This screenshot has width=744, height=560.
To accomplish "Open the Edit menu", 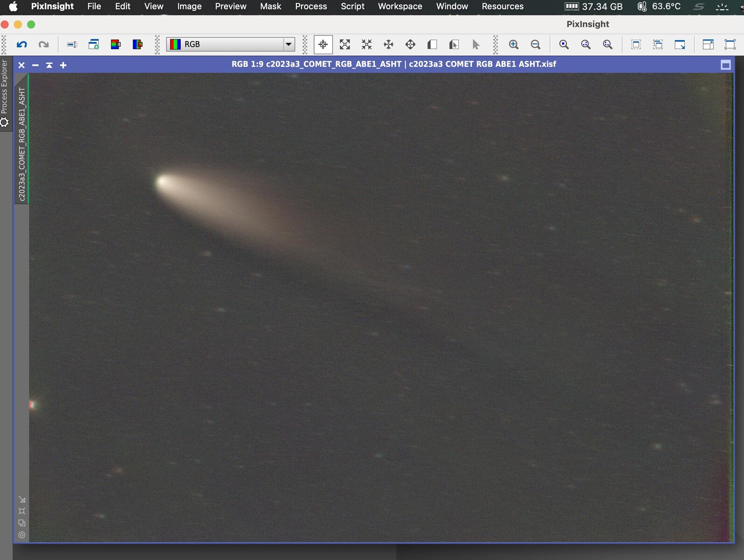I will [123, 7].
